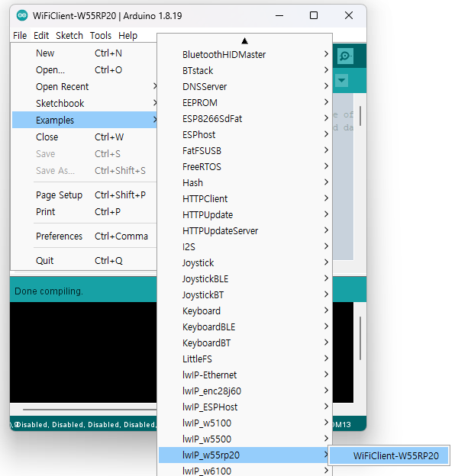Open Preferences from the File menu
Screen dimensions: 471x476
click(x=84, y=236)
